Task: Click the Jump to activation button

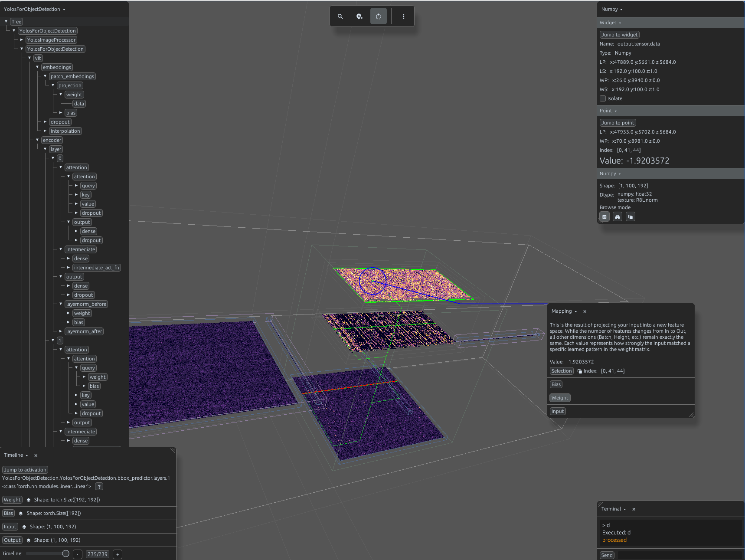Action: 25,470
